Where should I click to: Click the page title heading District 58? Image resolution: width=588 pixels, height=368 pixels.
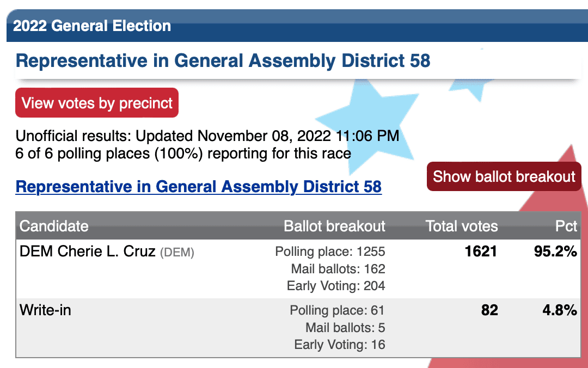pyautogui.click(x=223, y=61)
